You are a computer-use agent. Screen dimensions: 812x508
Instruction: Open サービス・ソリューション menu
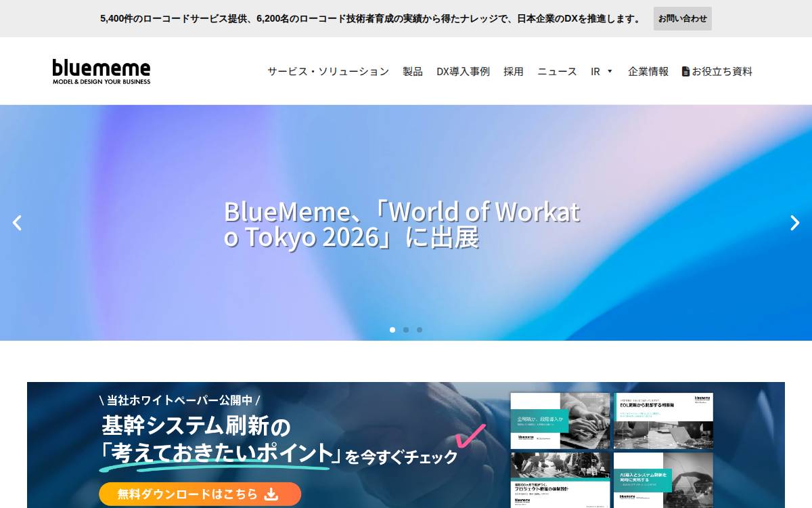point(328,71)
